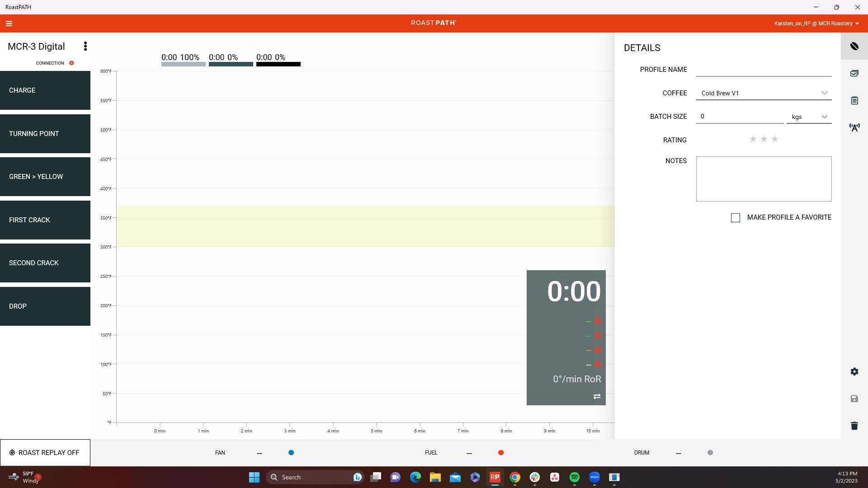Open Windows Start menu

254,477
